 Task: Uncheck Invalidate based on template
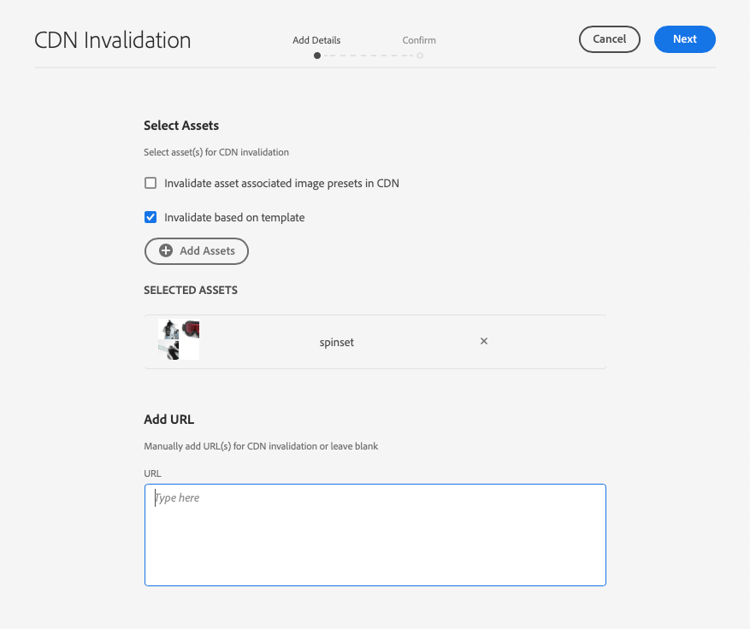pyautogui.click(x=150, y=217)
